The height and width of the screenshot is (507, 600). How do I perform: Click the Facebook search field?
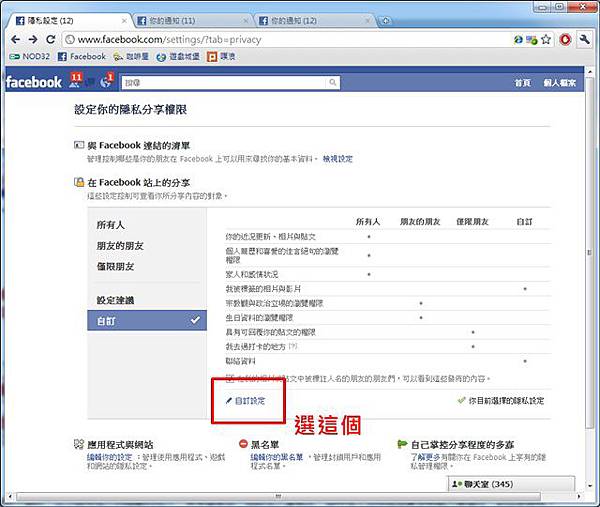[x=225, y=83]
